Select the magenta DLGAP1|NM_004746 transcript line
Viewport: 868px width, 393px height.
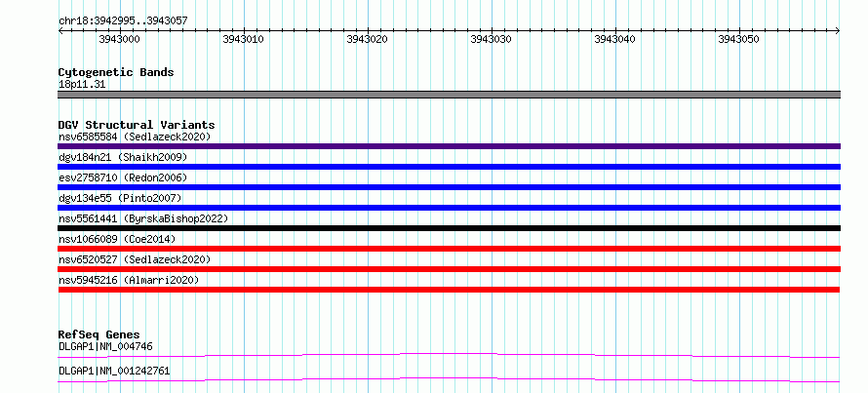(x=449, y=355)
